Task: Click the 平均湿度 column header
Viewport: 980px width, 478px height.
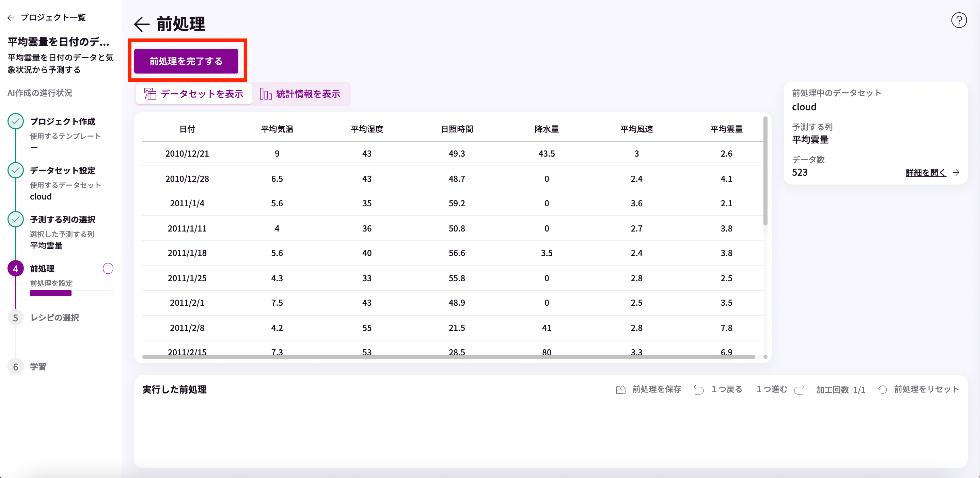Action: 367,129
